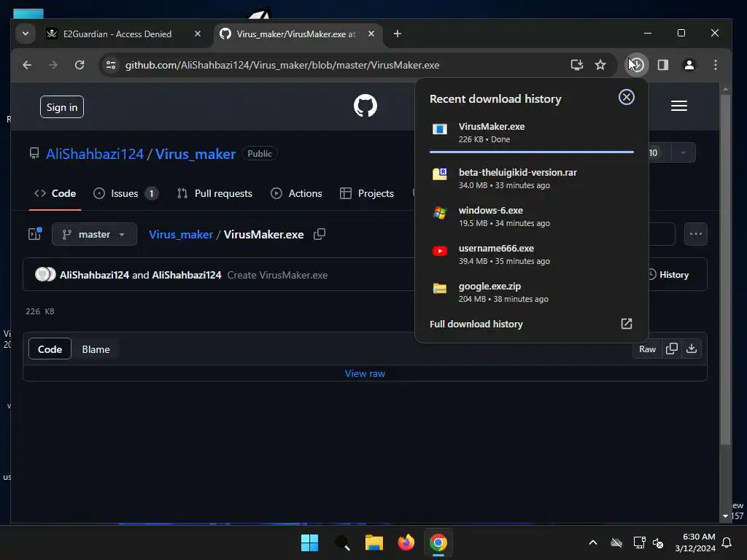This screenshot has height=560, width=747.
Task: Open the tab search dropdown
Action: point(26,34)
